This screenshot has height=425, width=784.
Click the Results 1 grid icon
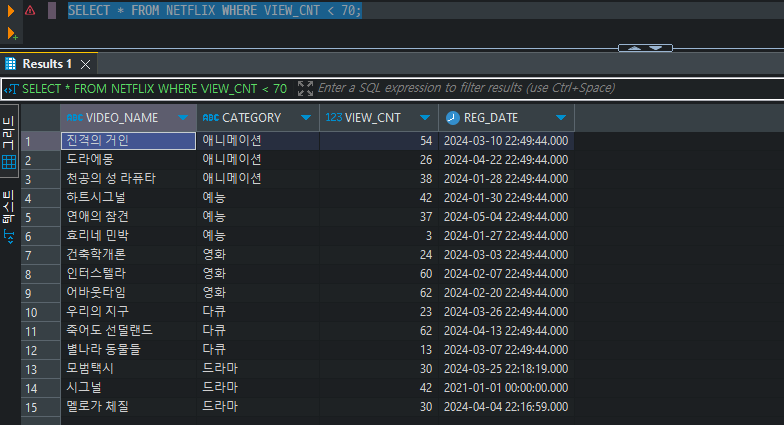coord(10,64)
